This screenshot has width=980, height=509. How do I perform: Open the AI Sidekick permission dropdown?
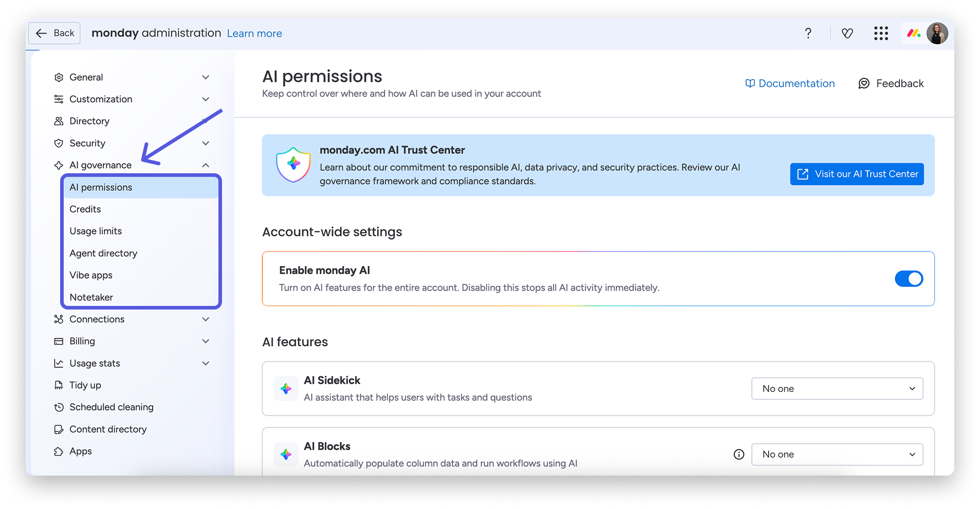[837, 389]
